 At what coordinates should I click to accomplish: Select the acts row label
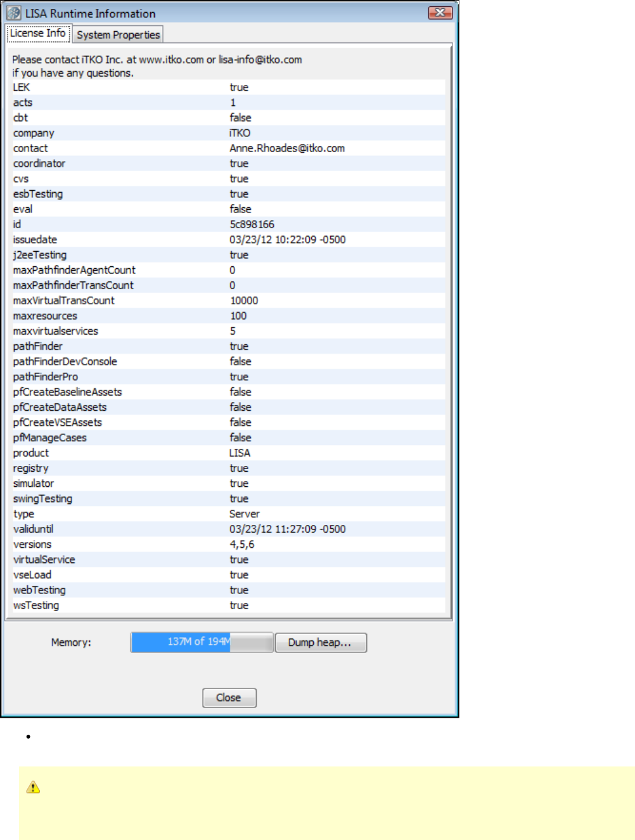23,103
